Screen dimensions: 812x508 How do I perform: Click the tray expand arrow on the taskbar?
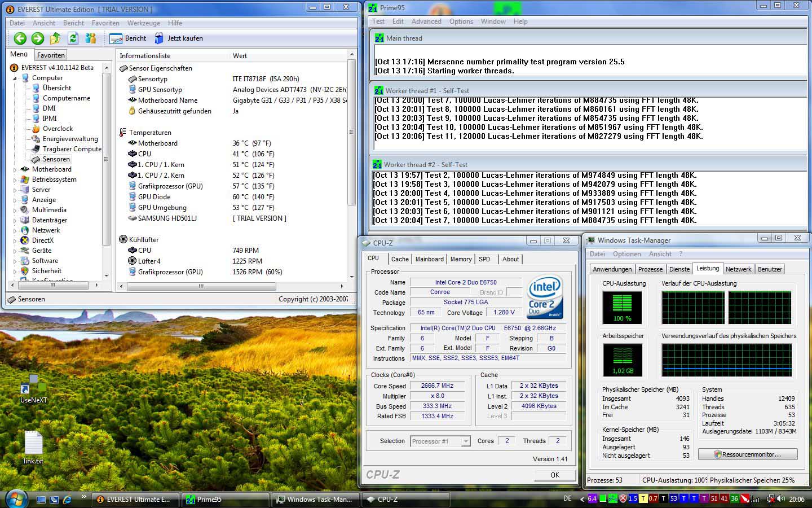(581, 499)
